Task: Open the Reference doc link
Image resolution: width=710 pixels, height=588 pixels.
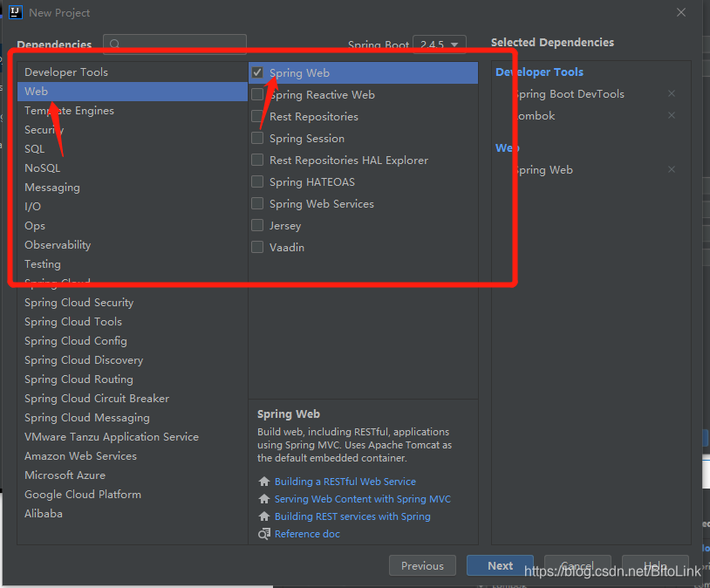Action: coord(307,534)
